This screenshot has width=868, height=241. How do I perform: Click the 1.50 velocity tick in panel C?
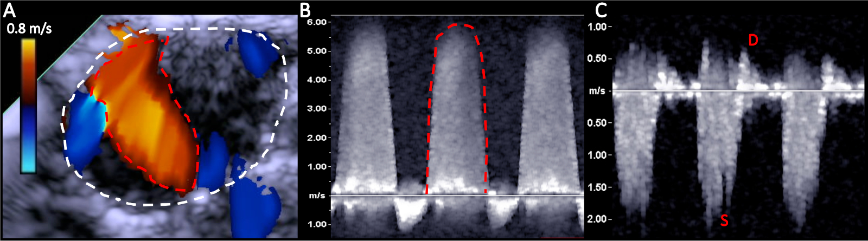pyautogui.click(x=597, y=187)
